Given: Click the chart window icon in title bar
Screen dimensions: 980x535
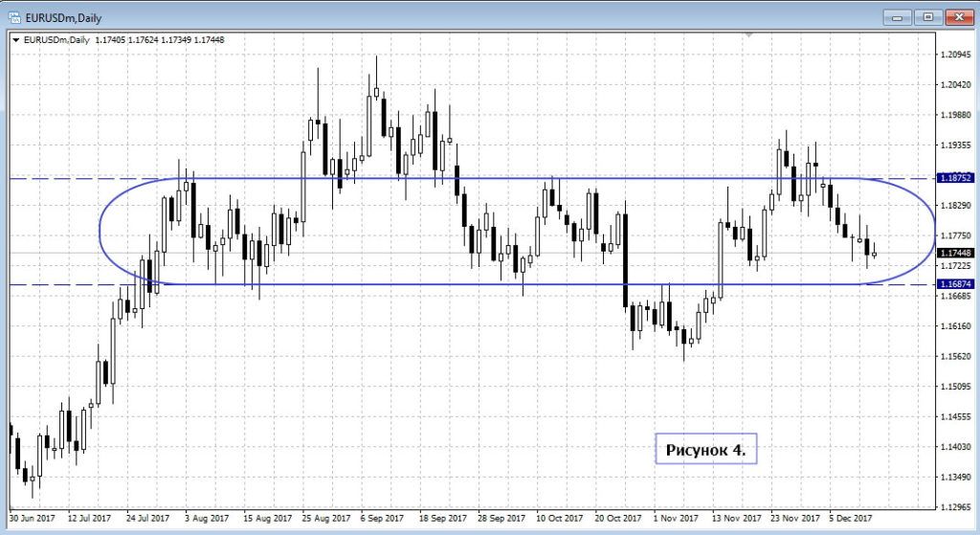Looking at the screenshot, I should point(14,15).
